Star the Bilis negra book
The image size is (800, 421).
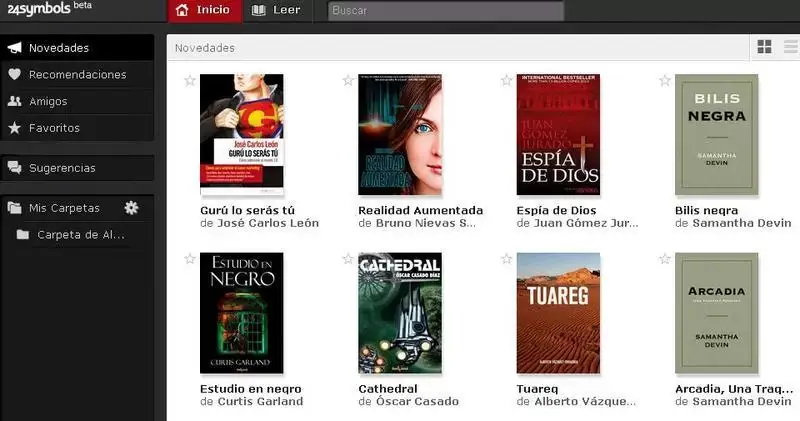tap(664, 81)
